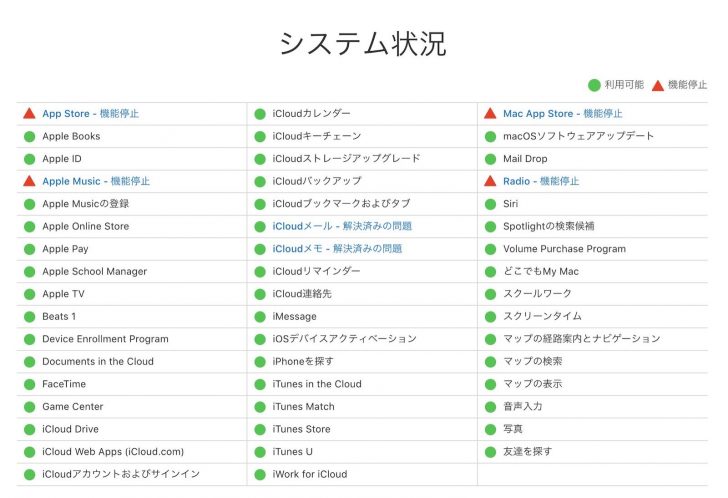Click the green dot beside iTunes Store
Screen dimensions: 728x498
pyautogui.click(x=260, y=430)
